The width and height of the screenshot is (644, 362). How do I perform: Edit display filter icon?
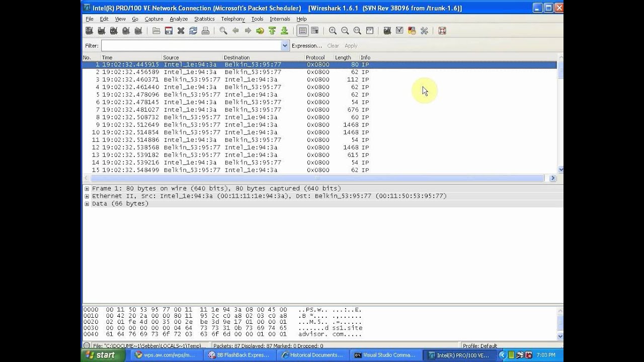tap(399, 31)
